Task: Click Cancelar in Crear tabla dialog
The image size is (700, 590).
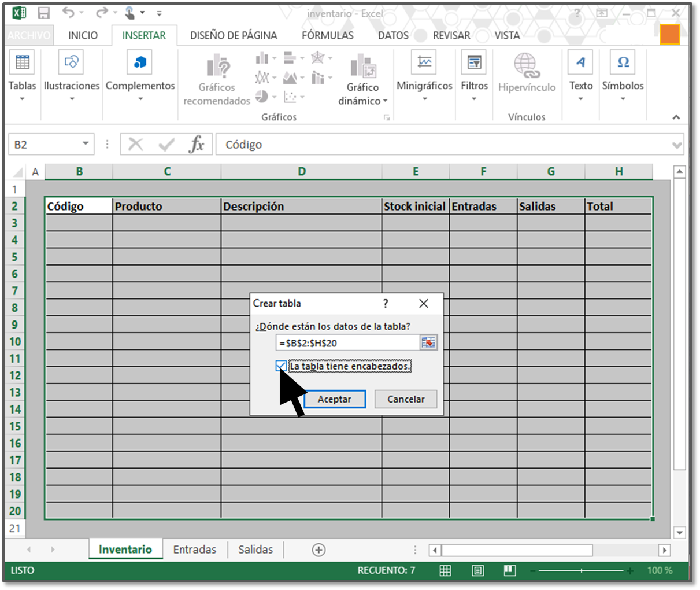Action: click(x=405, y=399)
